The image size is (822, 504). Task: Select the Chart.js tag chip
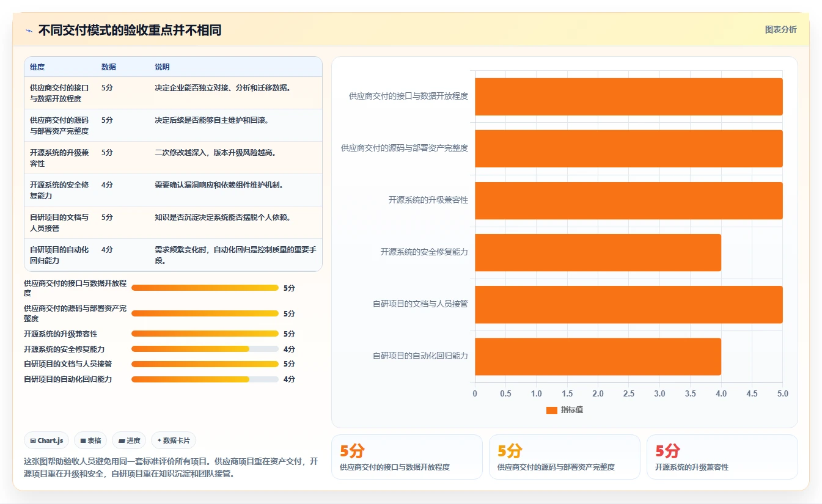click(46, 440)
